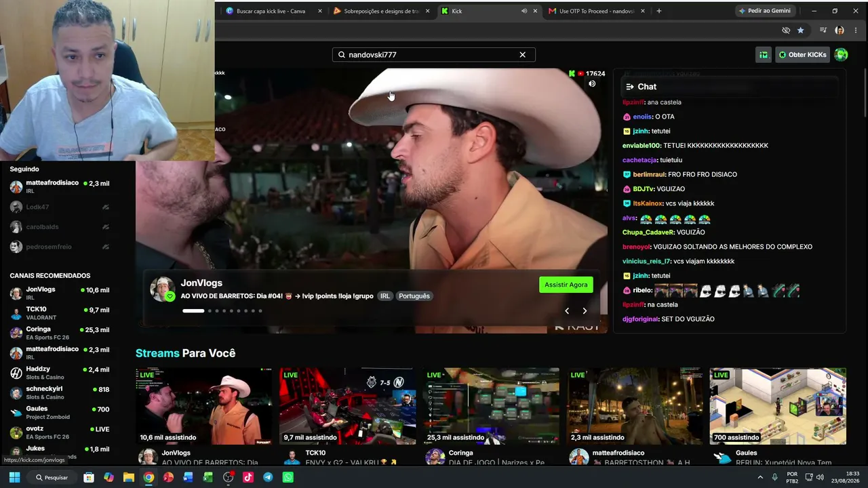Image resolution: width=868 pixels, height=488 pixels.
Task: Open offline channel pedrosemfreio
Action: coord(60,247)
